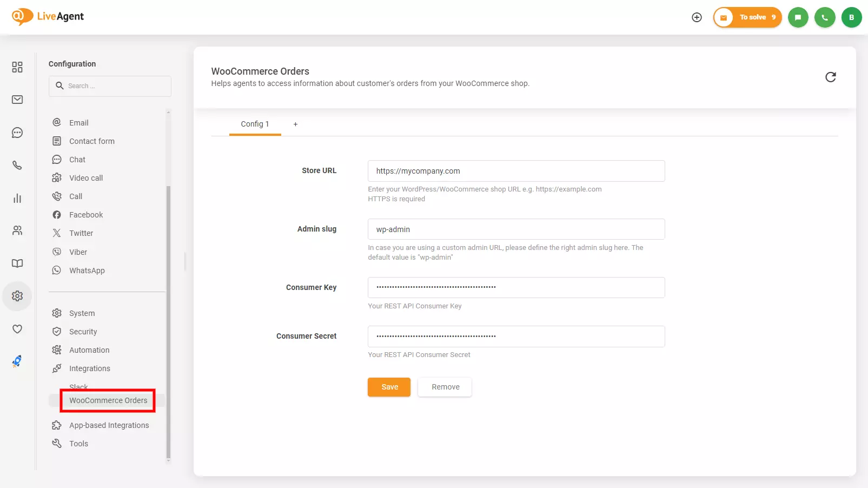Open Calls via the phone sidebar icon
This screenshot has width=868, height=488.
(x=17, y=165)
